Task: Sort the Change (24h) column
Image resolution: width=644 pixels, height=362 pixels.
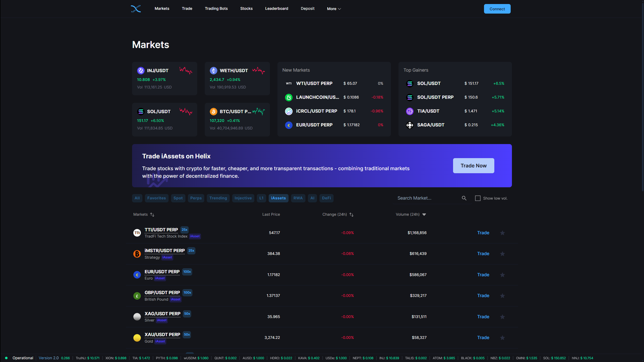Action: pyautogui.click(x=351, y=214)
